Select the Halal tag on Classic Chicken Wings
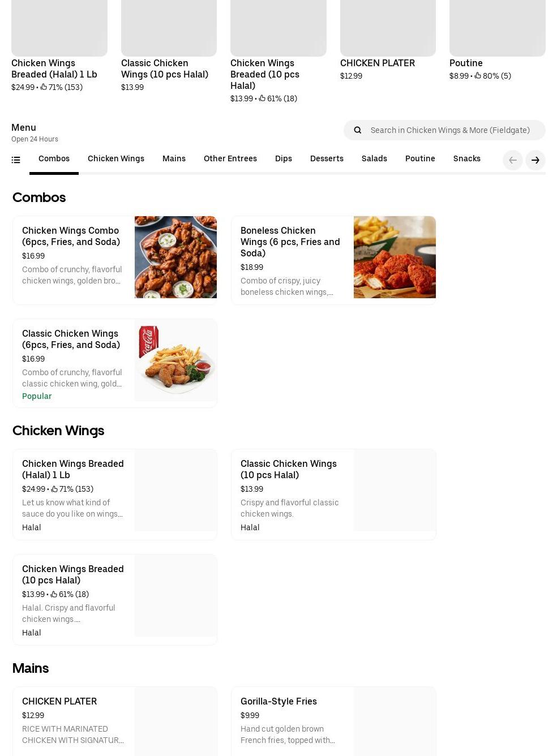Image resolution: width=557 pixels, height=756 pixels. [250, 527]
